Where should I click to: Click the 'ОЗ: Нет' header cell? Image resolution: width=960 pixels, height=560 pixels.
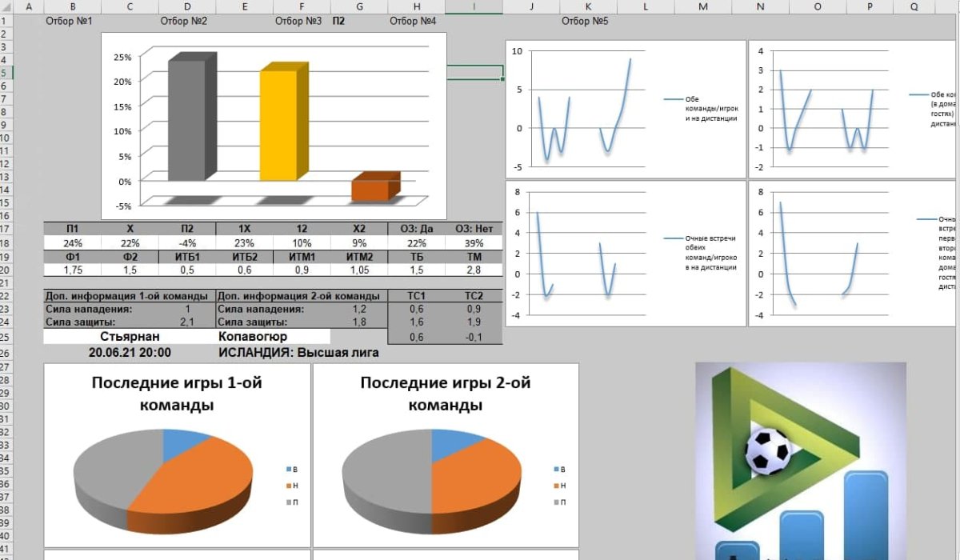(x=473, y=229)
